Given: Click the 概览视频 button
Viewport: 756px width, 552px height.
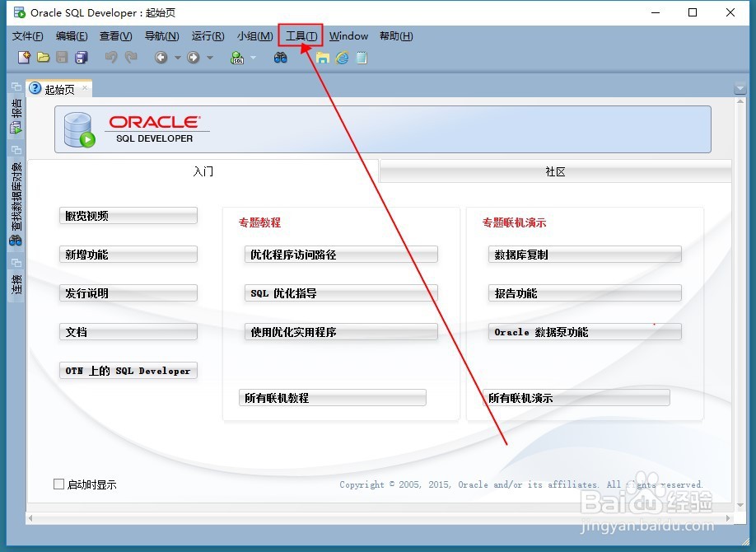Looking at the screenshot, I should [128, 216].
